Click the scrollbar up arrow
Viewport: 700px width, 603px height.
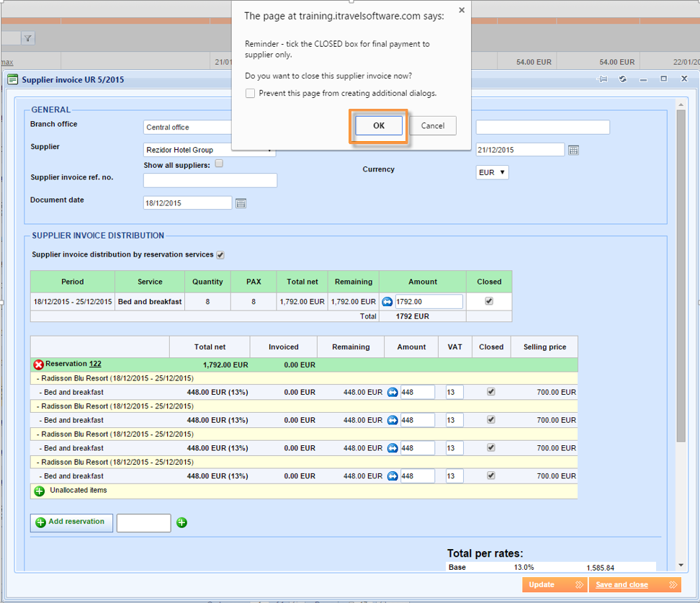coord(681,104)
